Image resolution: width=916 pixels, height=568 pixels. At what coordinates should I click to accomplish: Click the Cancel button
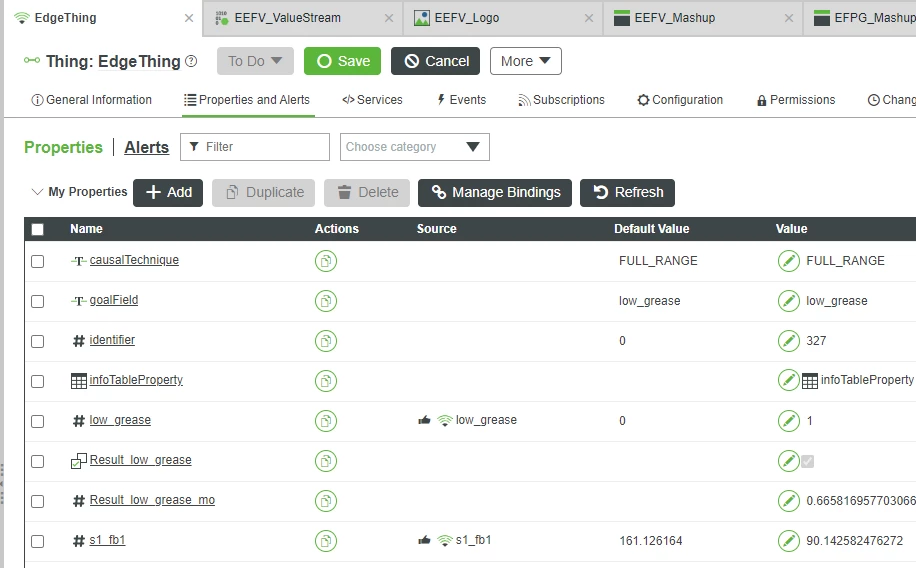(x=435, y=61)
